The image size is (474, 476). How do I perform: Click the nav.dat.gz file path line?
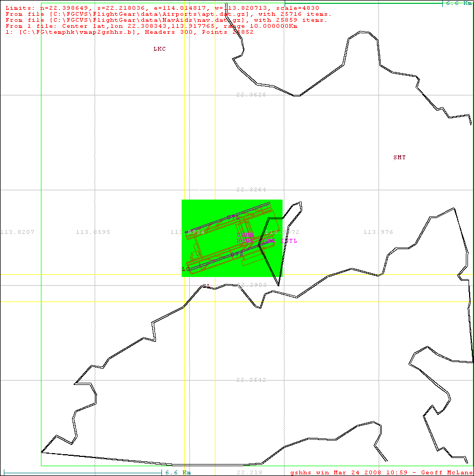click(x=166, y=20)
